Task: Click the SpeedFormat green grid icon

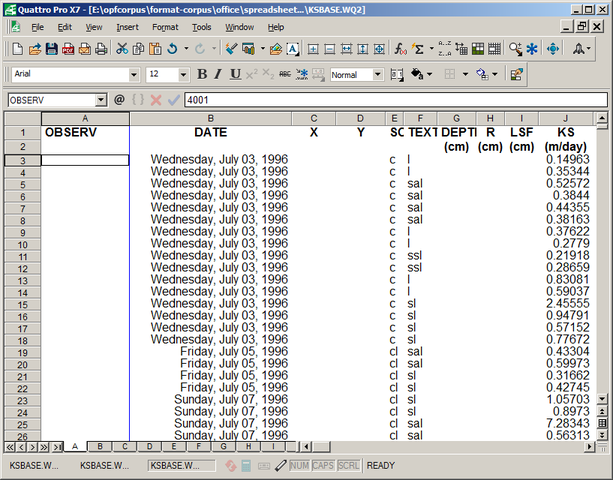Action: tap(478, 49)
